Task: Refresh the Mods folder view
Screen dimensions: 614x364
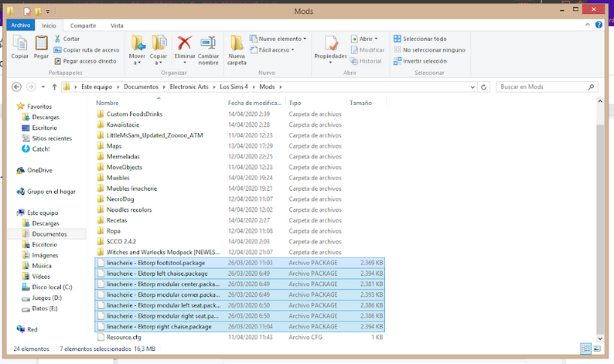Action: pos(483,87)
